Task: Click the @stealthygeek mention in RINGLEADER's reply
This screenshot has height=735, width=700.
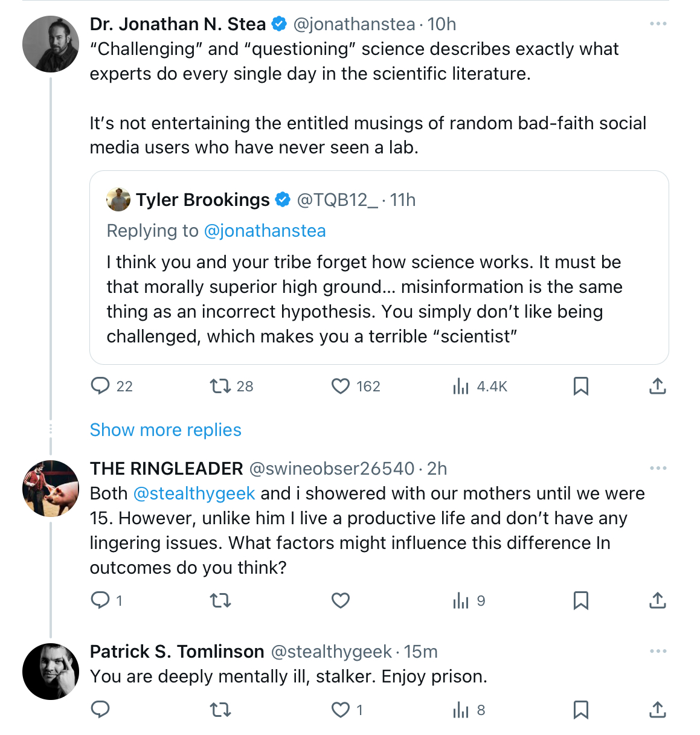Action: click(194, 493)
